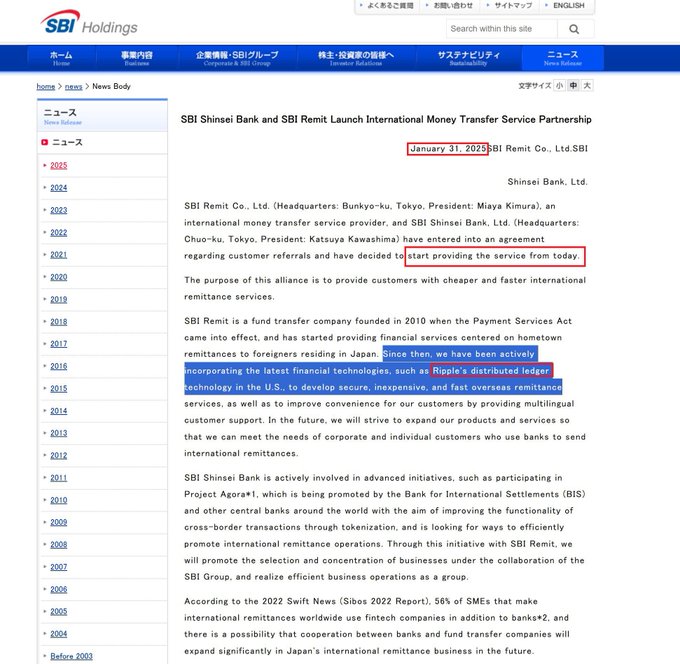The width and height of the screenshot is (680, 664).
Task: Open the お問い合わせ contact link
Action: click(450, 6)
